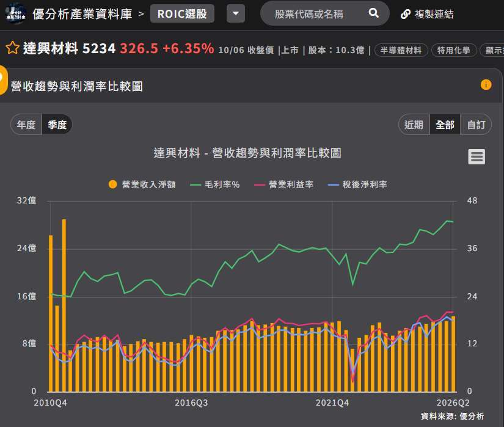
Task: Open 優分析產業資料庫 breadcrumb link
Action: click(x=82, y=14)
